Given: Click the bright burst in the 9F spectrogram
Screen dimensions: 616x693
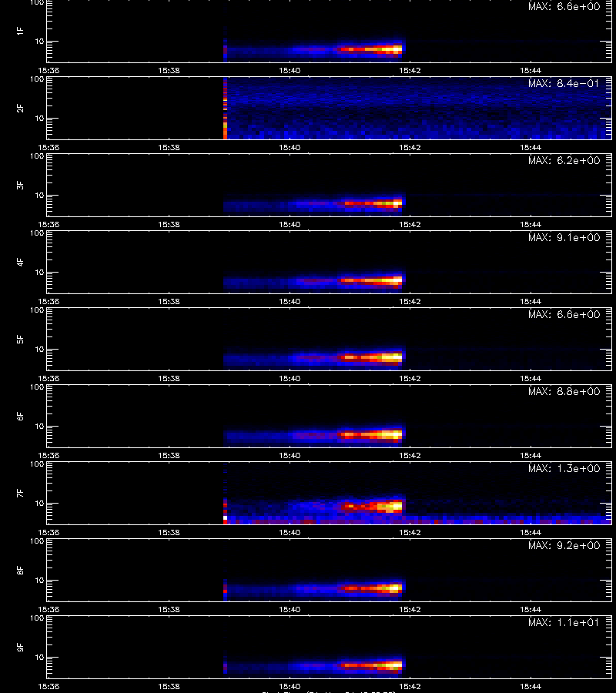Looking at the screenshot, I should pyautogui.click(x=371, y=665).
